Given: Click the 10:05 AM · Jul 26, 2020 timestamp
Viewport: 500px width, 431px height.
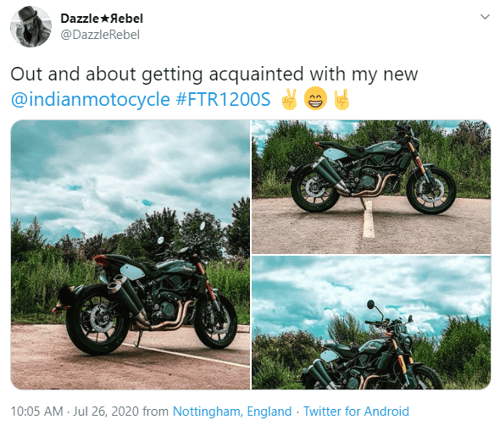Looking at the screenshot, I should pos(75,411).
